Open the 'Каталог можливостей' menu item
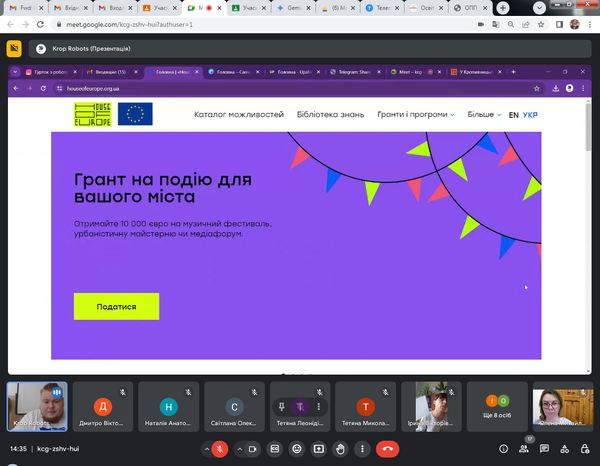Screen dimensions: 600x466 239,115
